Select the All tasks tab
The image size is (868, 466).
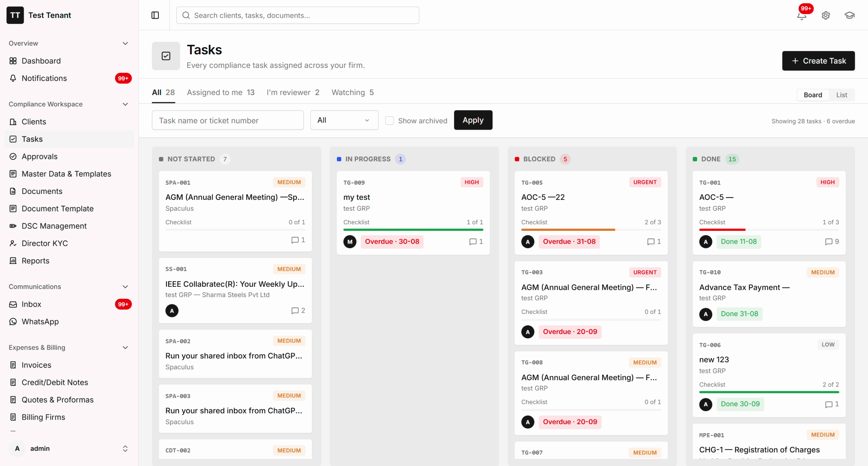[x=163, y=92]
